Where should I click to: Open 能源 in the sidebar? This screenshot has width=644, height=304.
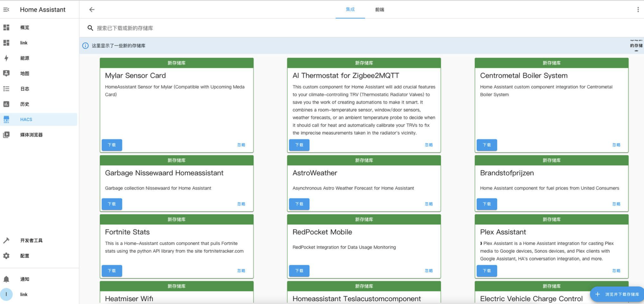click(38, 58)
